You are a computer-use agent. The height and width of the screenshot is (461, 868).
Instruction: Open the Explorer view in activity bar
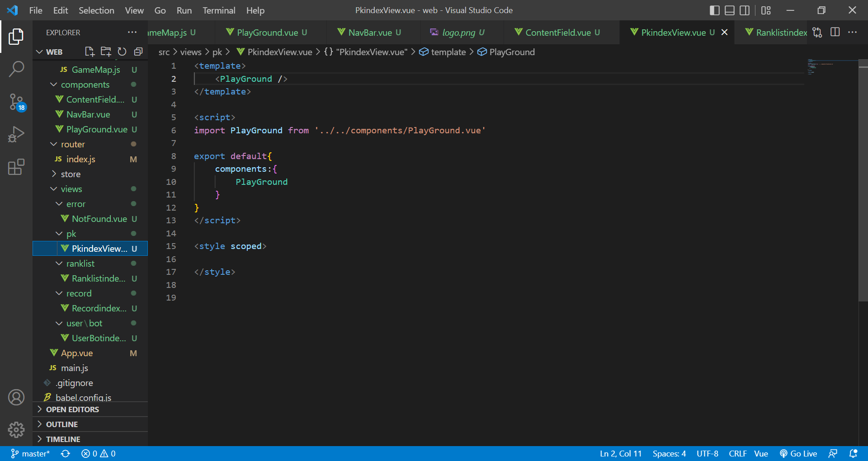tap(16, 37)
